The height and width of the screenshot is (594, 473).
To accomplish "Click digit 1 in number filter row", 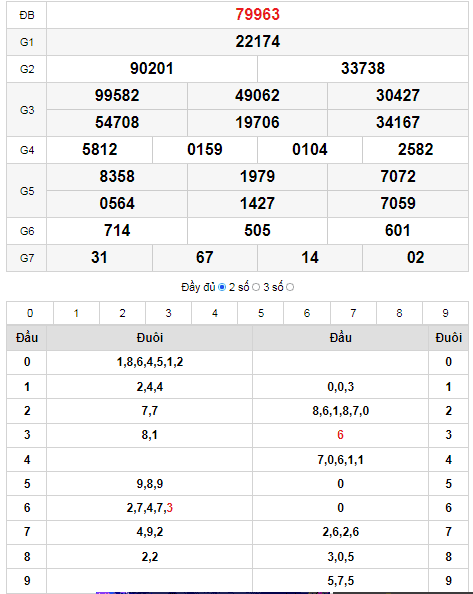I will (x=76, y=313).
